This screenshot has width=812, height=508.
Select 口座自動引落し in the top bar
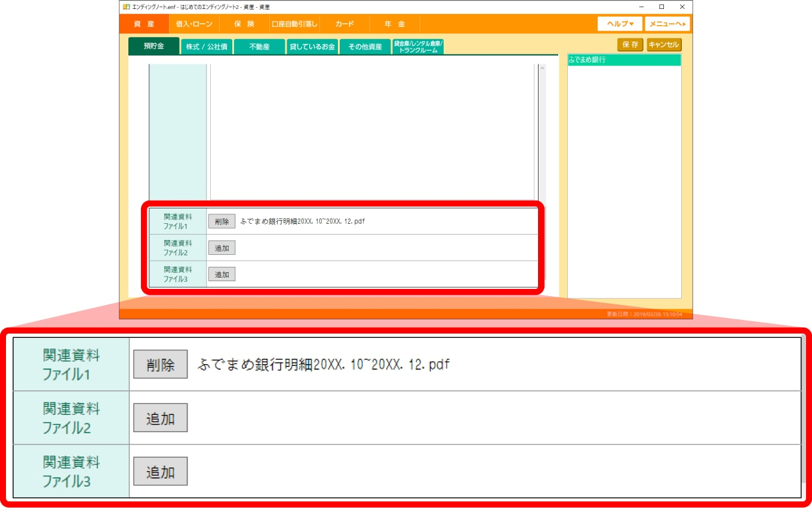pos(294,24)
